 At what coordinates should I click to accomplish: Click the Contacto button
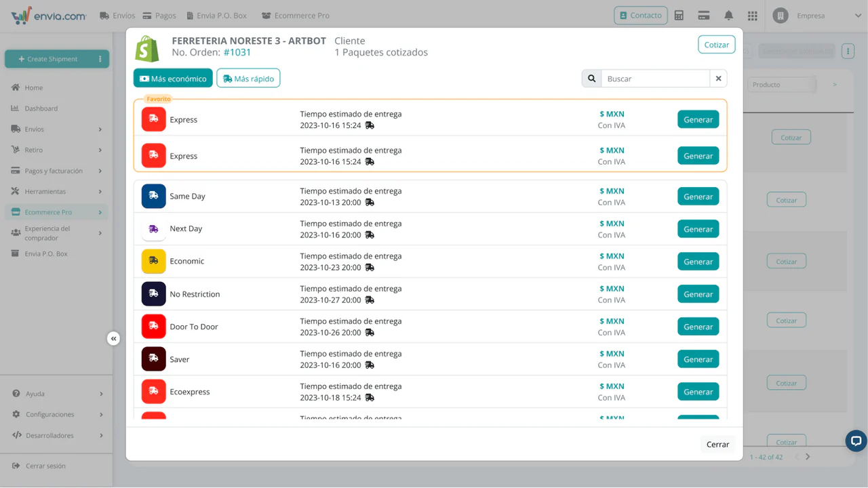click(x=641, y=16)
